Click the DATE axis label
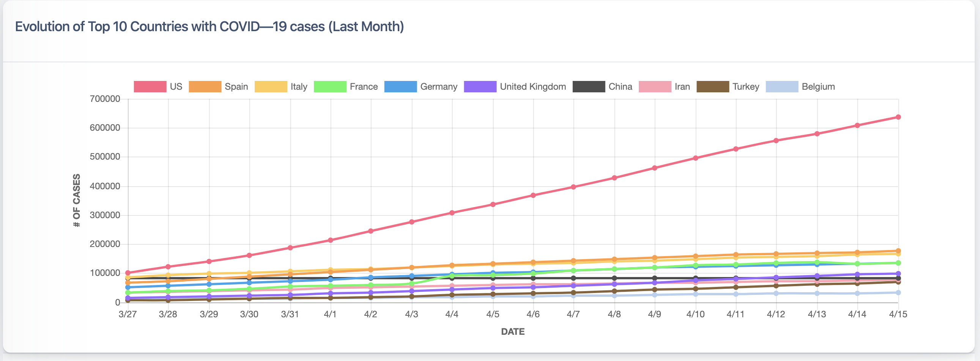 click(513, 332)
